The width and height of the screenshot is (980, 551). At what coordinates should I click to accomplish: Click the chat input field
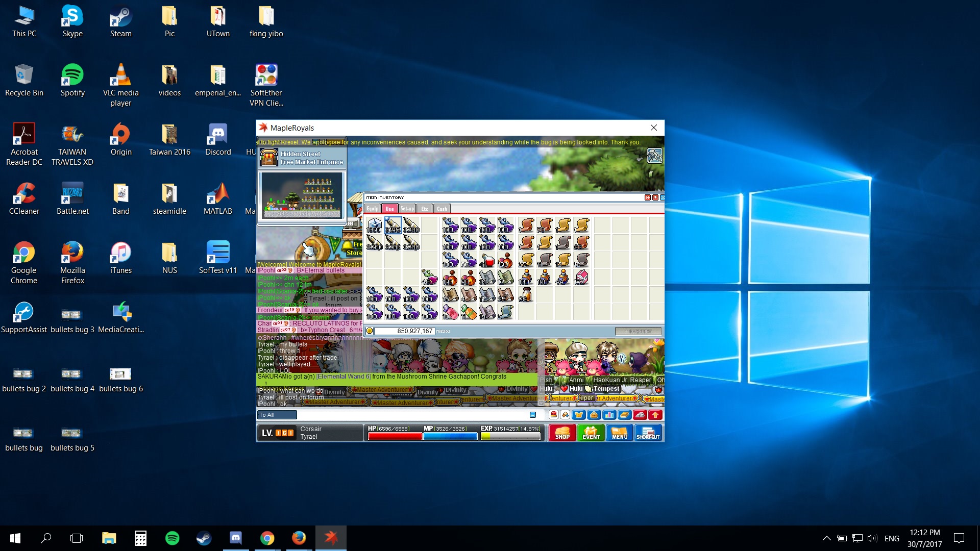(x=412, y=415)
